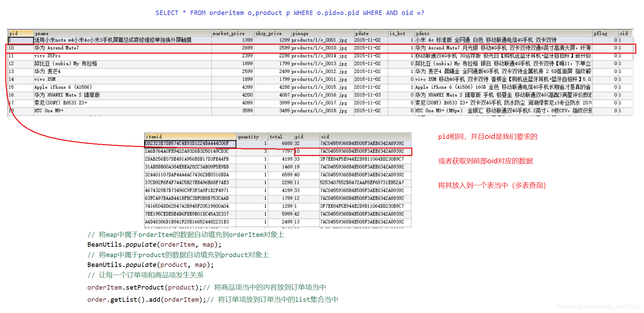This screenshot has width=644, height=313.
Task: Click the oid 5253407552B8472AAF8EF69731EB52A7 cell
Action: click(366, 182)
